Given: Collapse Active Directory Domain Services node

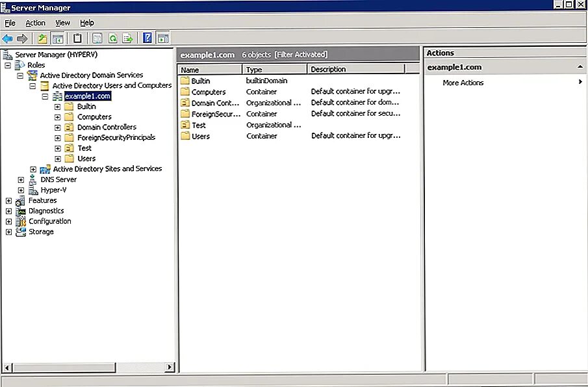Looking at the screenshot, I should click(20, 75).
